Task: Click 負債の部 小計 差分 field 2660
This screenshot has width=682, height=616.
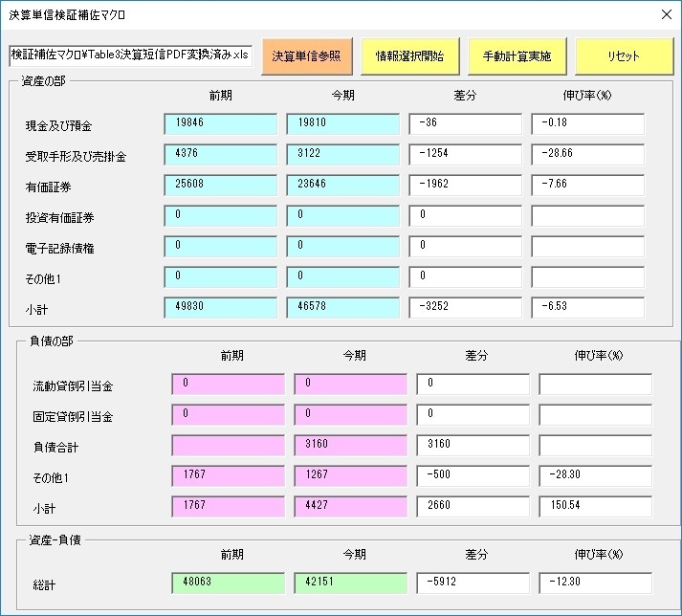Action: 473,507
